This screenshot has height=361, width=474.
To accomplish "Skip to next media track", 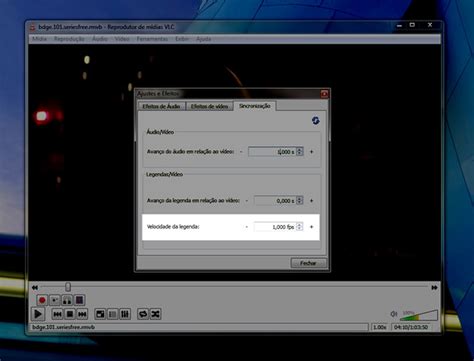I will pos(82,314).
